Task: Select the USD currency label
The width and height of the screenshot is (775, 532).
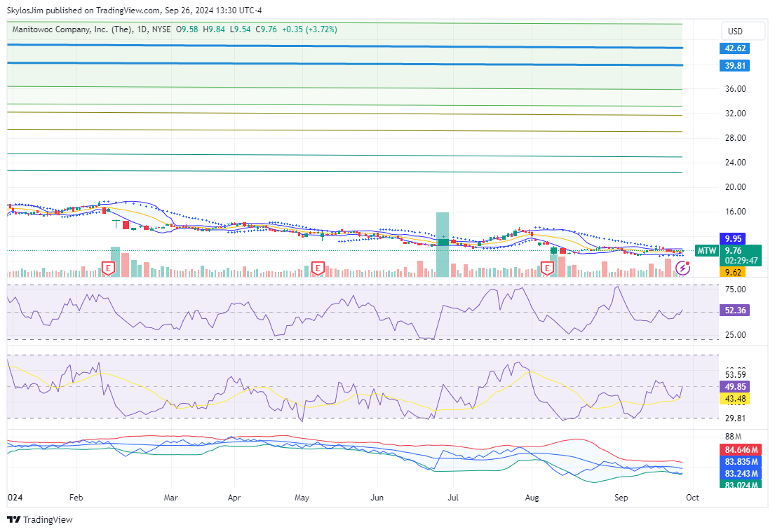Action: [x=735, y=31]
